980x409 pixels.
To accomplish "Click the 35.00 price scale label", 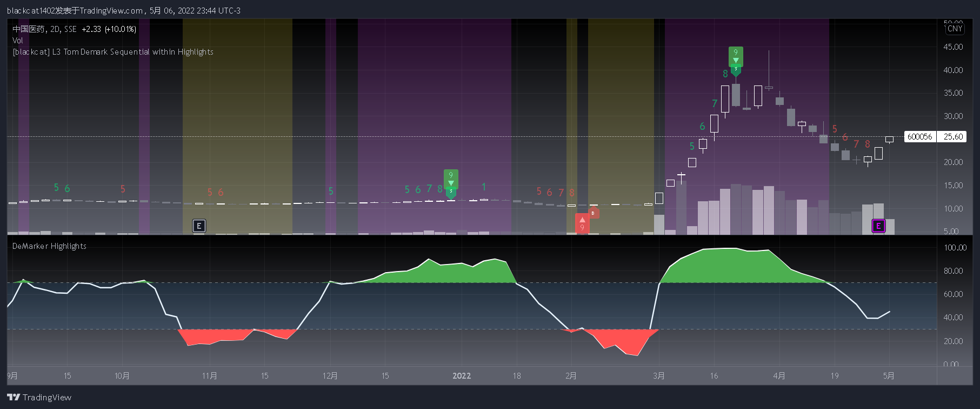I will 953,93.
